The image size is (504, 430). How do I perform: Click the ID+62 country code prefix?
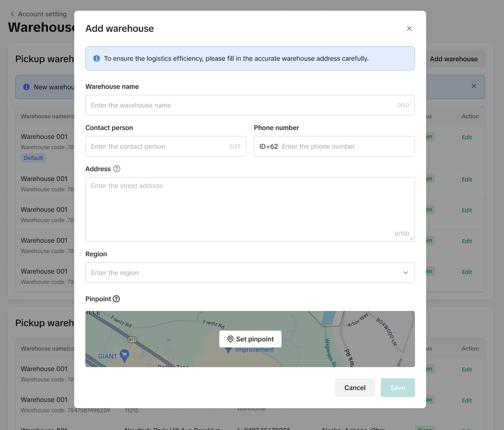coord(269,146)
